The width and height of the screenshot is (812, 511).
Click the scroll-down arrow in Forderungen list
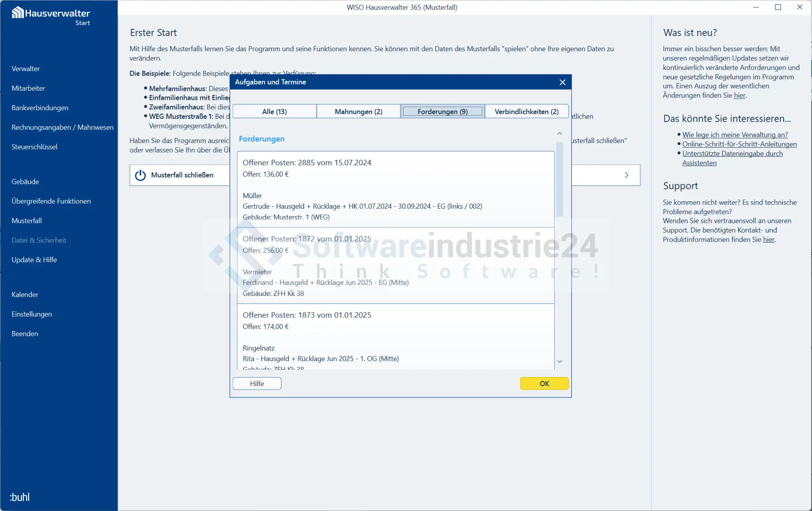[559, 361]
